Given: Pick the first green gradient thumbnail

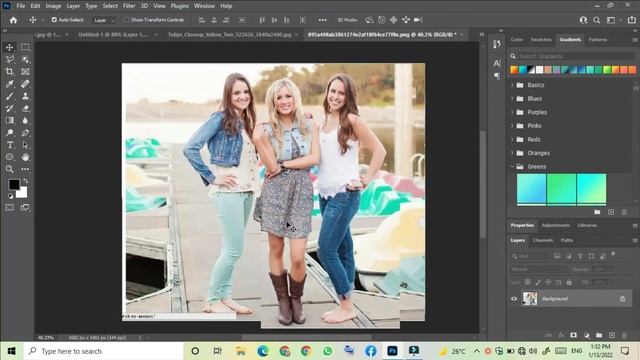Looking at the screenshot, I should pos(531,189).
